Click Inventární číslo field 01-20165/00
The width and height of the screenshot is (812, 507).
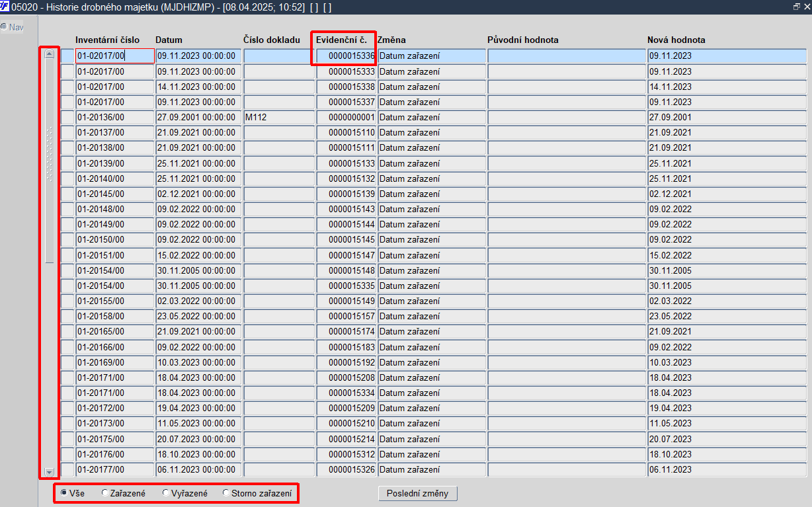(x=115, y=331)
